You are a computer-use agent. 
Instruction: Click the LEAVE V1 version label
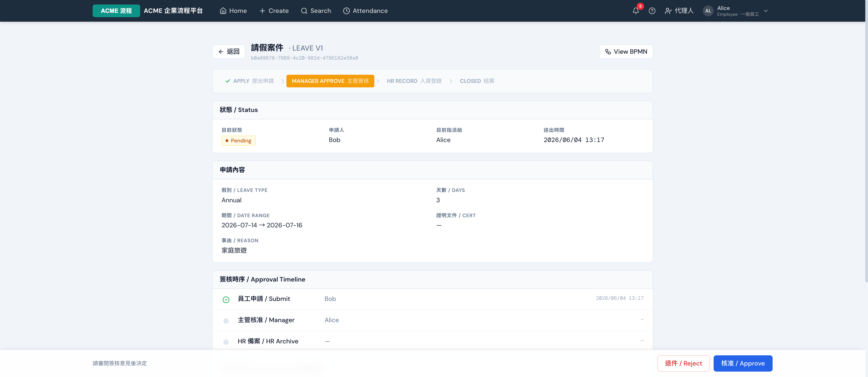(307, 48)
